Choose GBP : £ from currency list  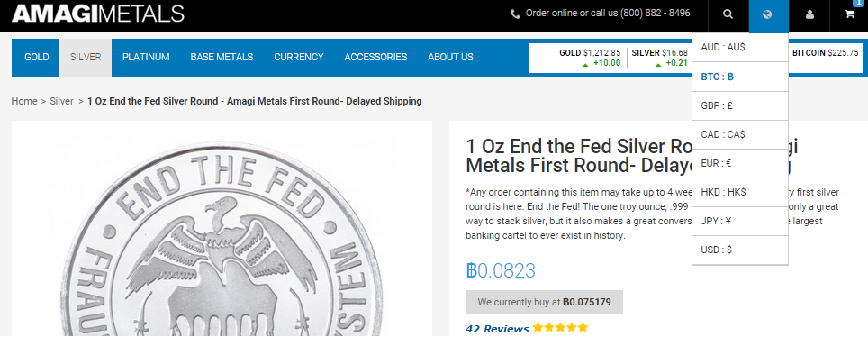pos(739,105)
